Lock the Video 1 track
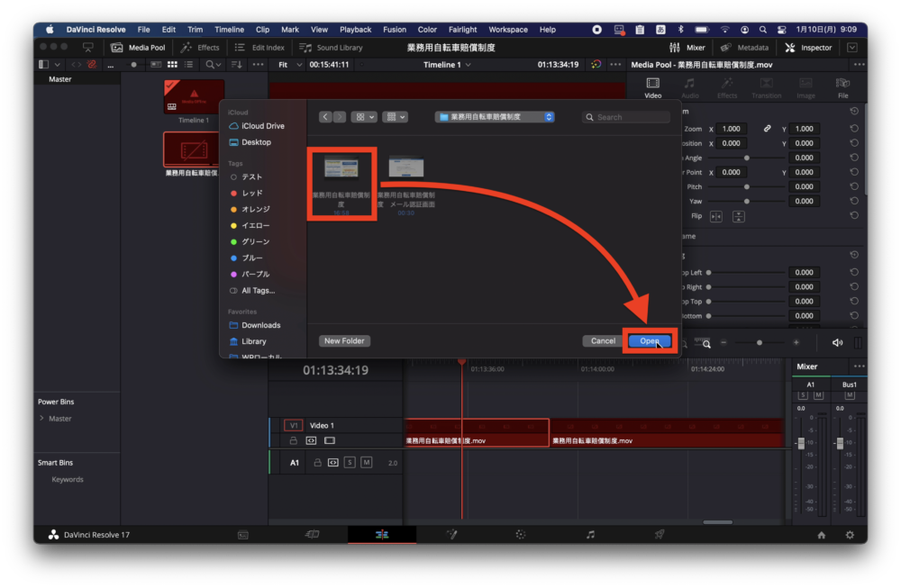The width and height of the screenshot is (901, 588). pyautogui.click(x=294, y=441)
